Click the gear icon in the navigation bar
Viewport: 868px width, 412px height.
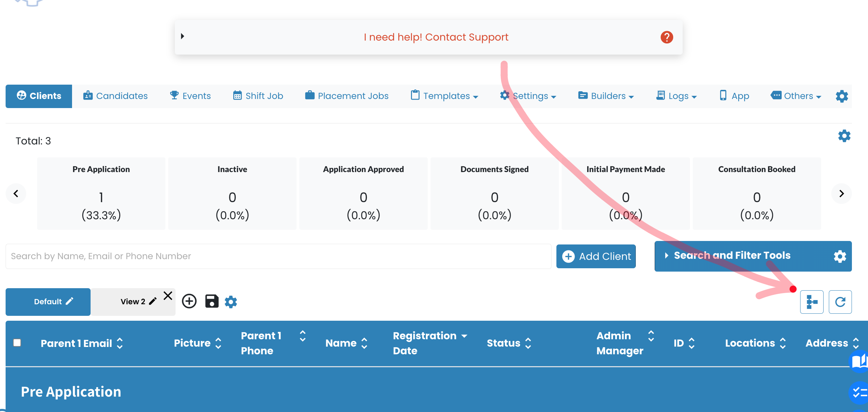pyautogui.click(x=842, y=96)
